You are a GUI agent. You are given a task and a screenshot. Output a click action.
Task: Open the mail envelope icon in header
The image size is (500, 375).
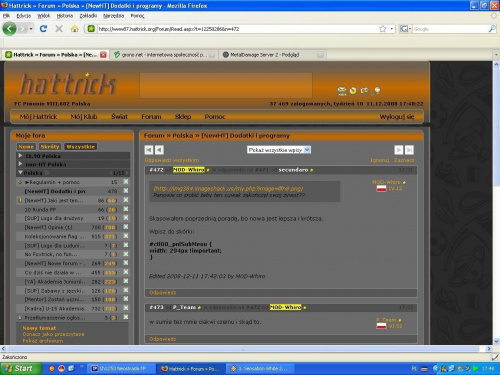[x=342, y=91]
